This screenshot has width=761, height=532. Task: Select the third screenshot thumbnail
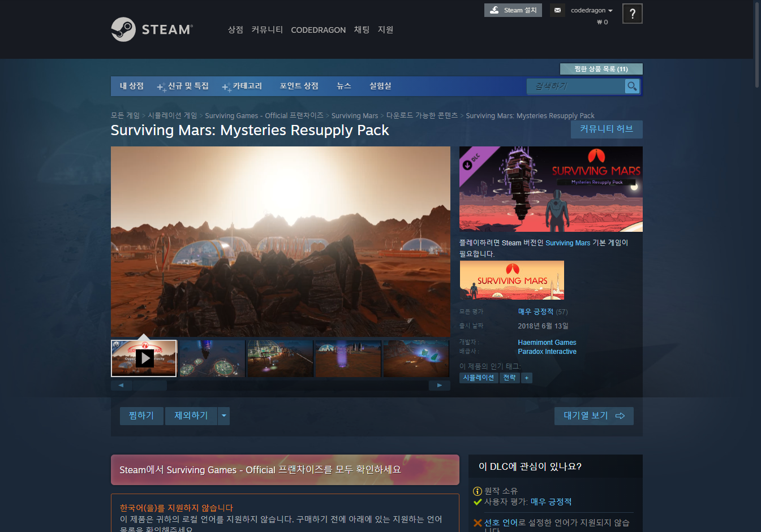tap(280, 358)
